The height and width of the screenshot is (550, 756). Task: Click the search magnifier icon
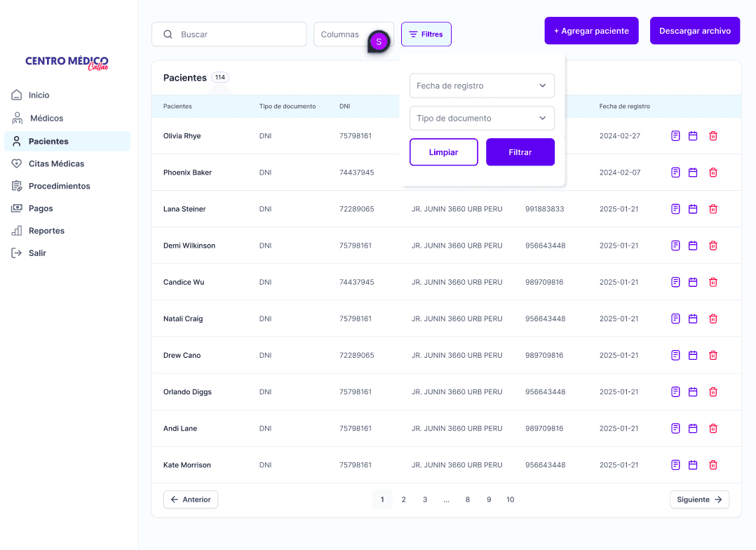pos(168,34)
